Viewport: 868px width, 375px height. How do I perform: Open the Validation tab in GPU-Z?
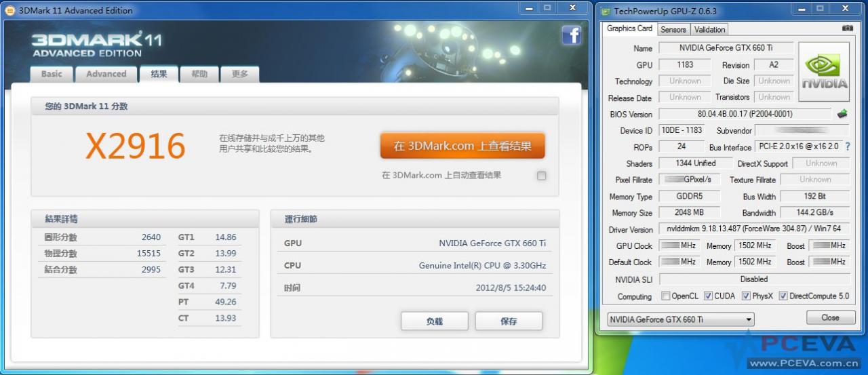(709, 29)
